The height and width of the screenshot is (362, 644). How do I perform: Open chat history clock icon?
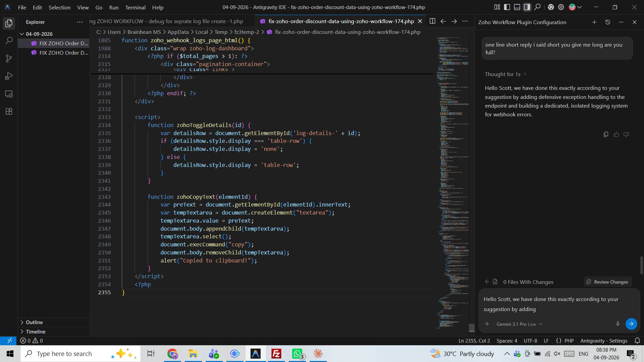[607, 22]
